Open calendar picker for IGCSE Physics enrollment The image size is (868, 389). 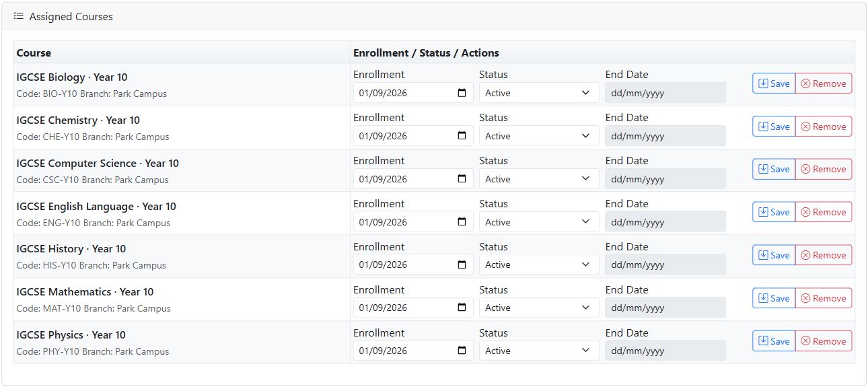coord(462,351)
